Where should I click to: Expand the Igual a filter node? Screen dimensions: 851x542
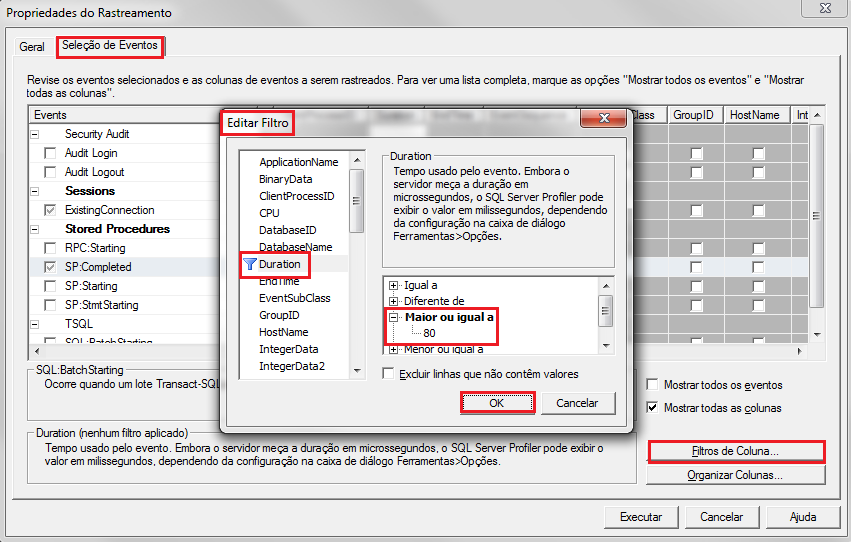point(393,285)
